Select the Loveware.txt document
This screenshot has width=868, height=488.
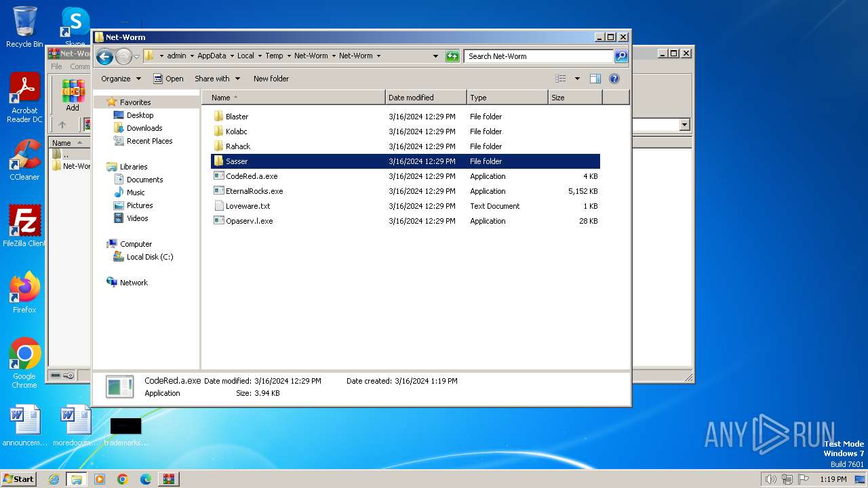(248, 206)
